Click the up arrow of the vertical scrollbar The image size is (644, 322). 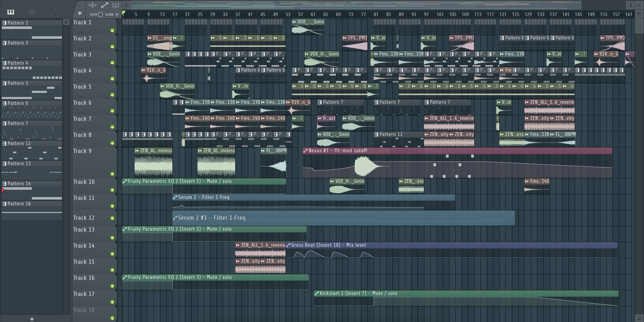(x=639, y=14)
